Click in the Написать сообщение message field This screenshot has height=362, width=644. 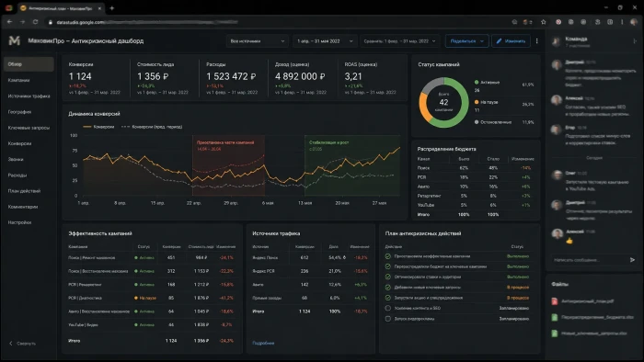click(588, 260)
